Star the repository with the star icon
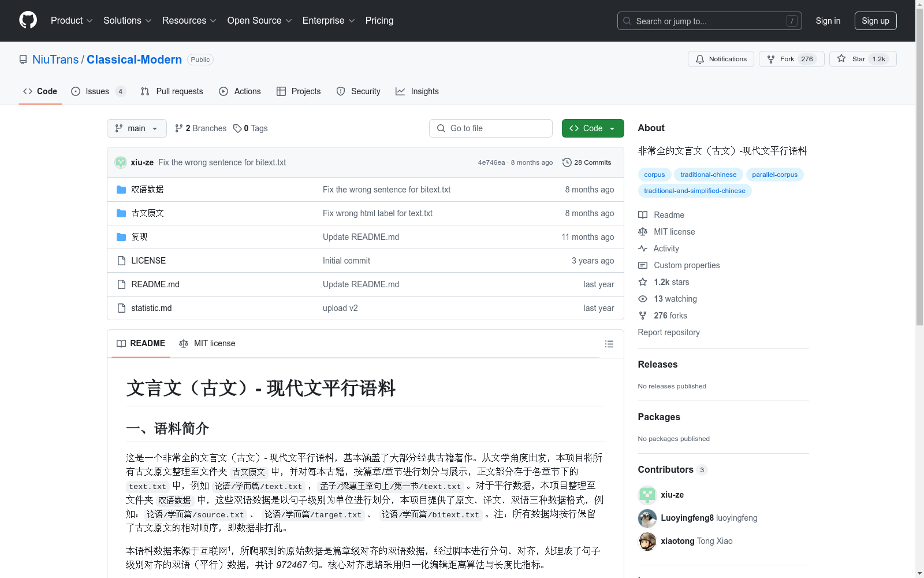924x578 pixels. (x=841, y=58)
